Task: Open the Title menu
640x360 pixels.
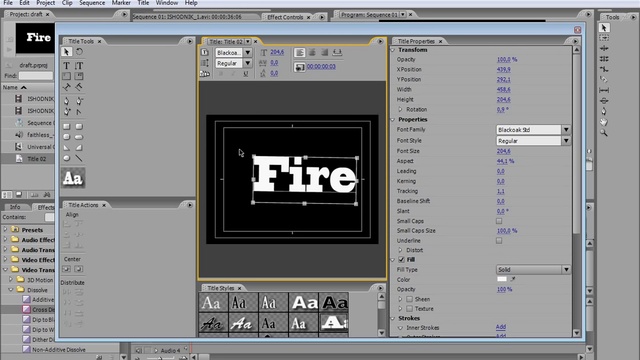Action: point(143,3)
